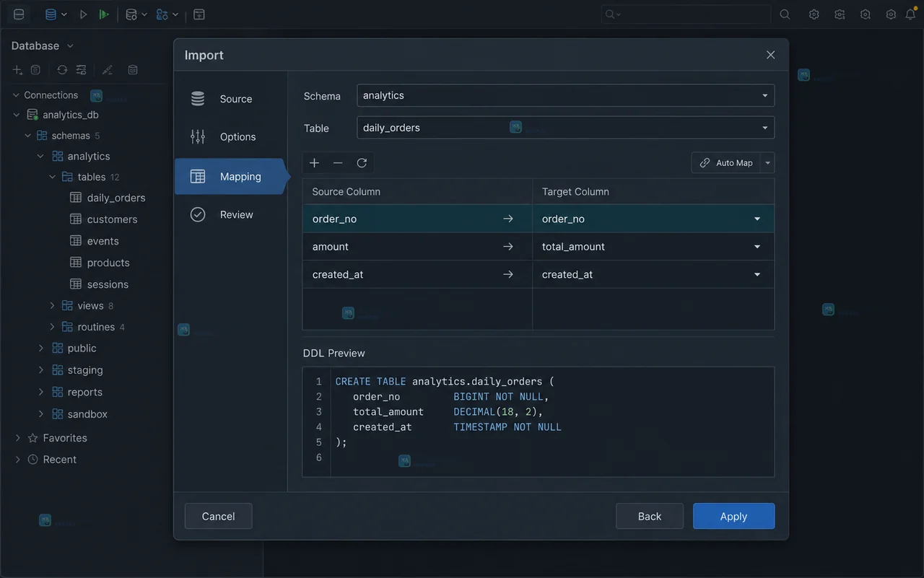The width and height of the screenshot is (924, 578).
Task: Click the Source Column table header
Action: [x=417, y=192]
